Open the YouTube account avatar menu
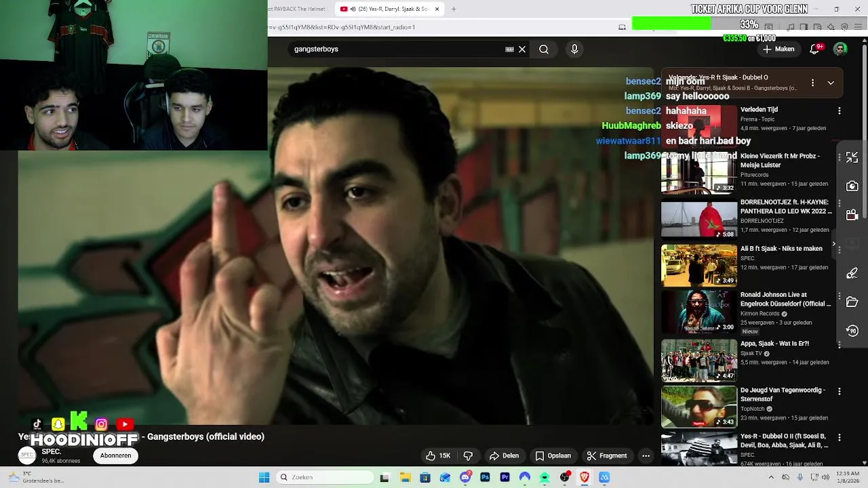 pos(840,49)
